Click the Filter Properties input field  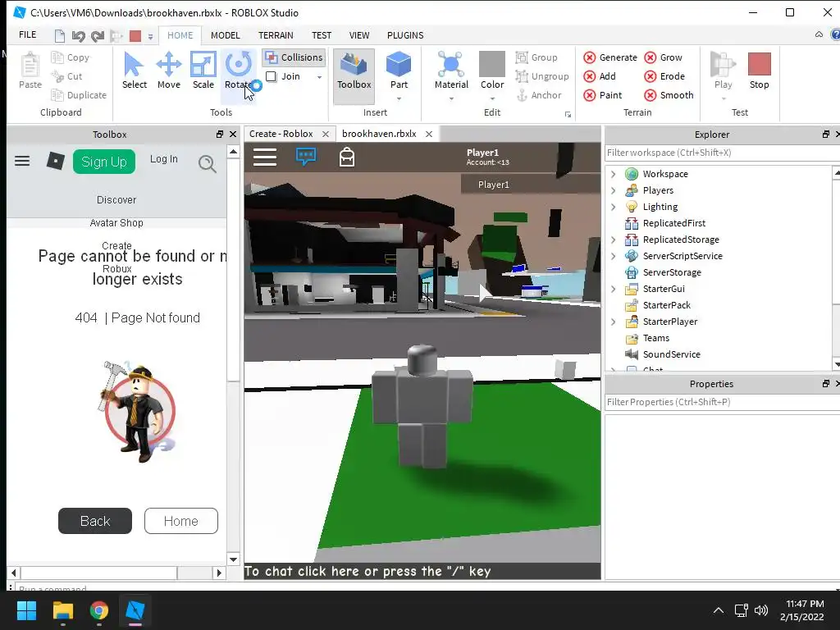point(722,402)
